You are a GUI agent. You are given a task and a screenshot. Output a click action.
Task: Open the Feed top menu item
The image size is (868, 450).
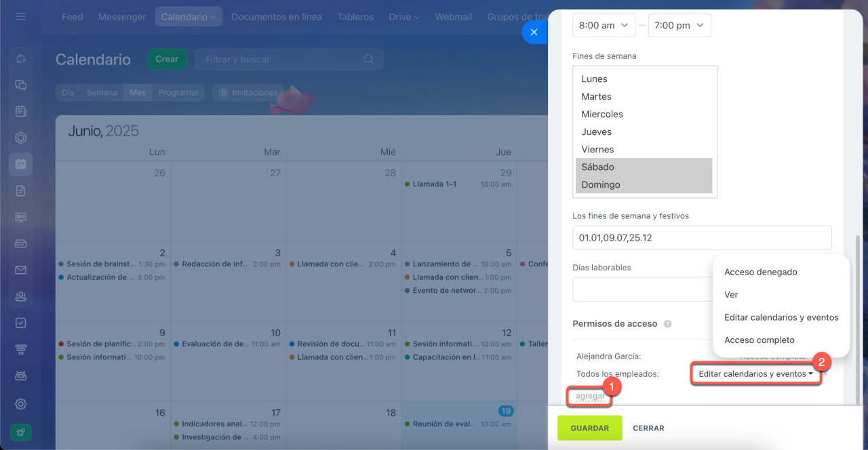point(72,17)
